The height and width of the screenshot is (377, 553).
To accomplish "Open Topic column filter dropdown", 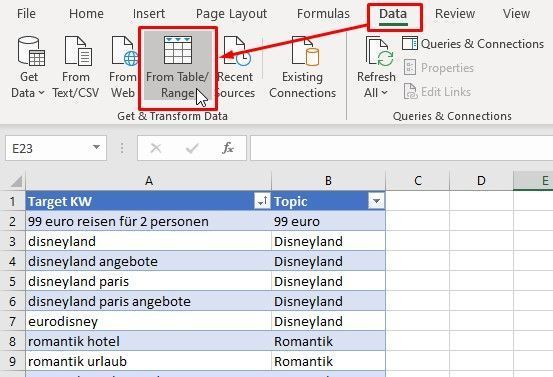I will [x=376, y=201].
